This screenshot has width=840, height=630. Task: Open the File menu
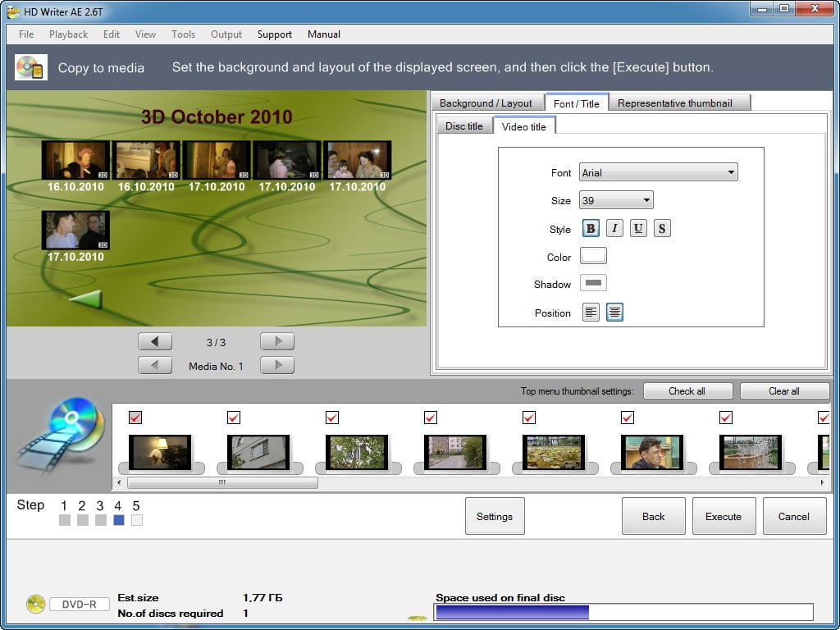(x=26, y=34)
